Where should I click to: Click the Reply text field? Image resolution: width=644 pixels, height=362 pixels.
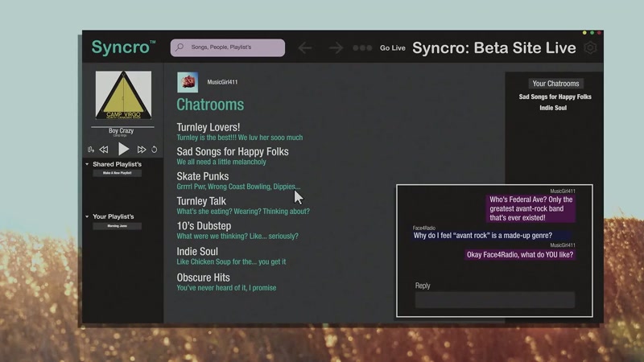tap(494, 300)
